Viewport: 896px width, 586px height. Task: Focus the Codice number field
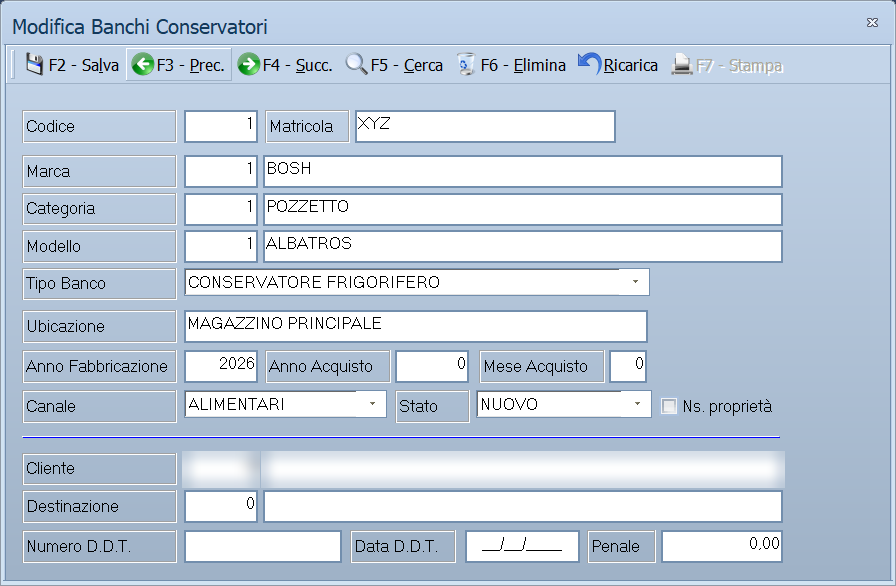click(x=221, y=126)
